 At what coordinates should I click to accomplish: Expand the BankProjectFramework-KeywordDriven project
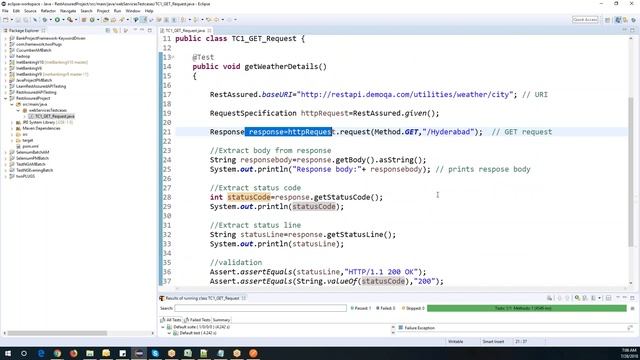point(6,38)
